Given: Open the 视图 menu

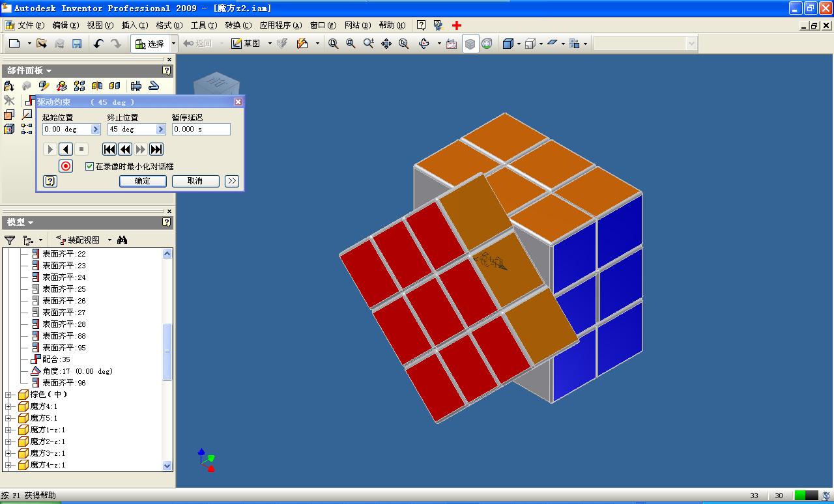Looking at the screenshot, I should coord(100,25).
